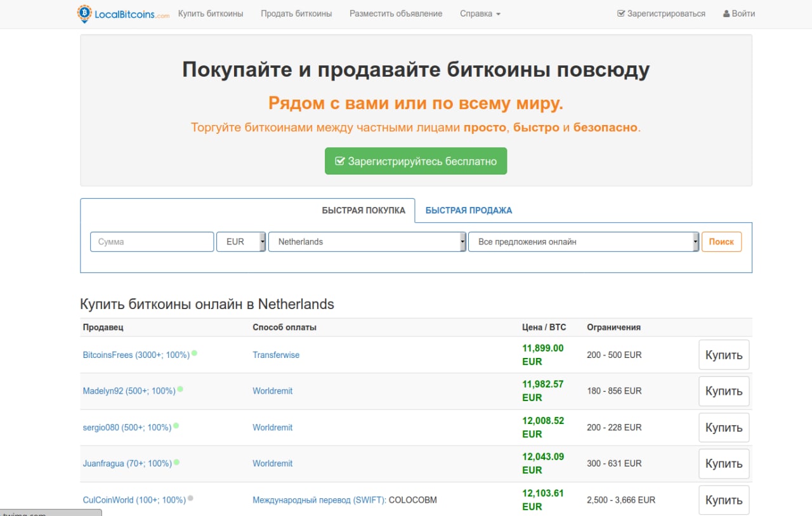Click Купить in the CulCoinWorld row
812x516 pixels.
pos(724,500)
